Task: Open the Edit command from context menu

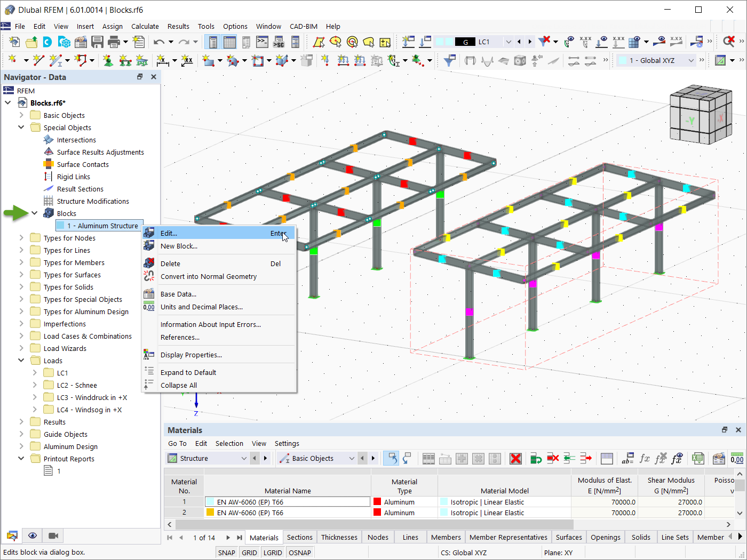Action: (x=168, y=233)
